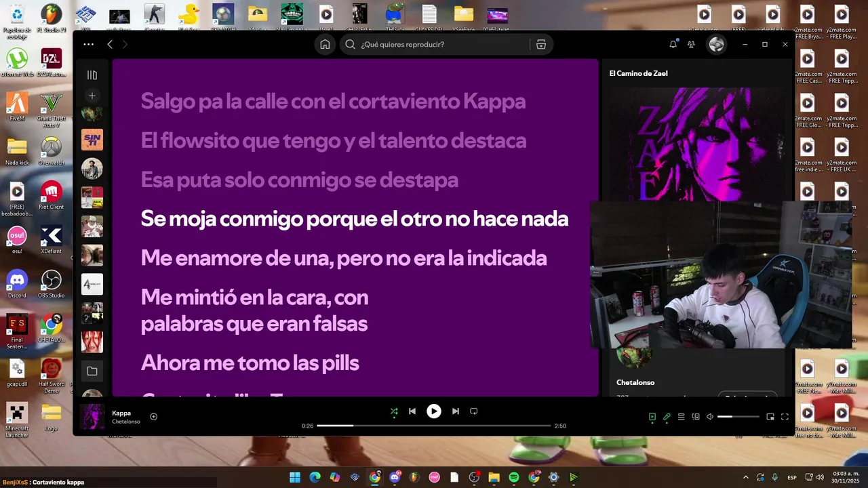Go forward with the right arrow
The image size is (868, 488).
point(125,44)
